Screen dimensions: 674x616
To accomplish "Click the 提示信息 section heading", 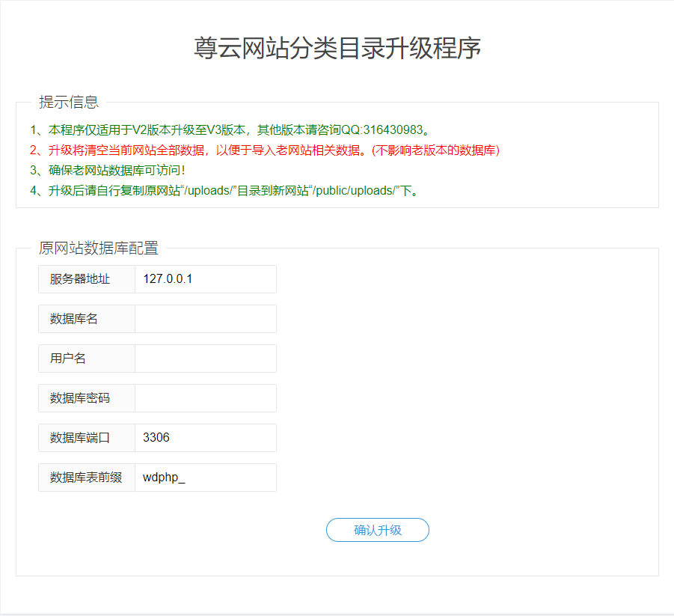I will (x=69, y=102).
